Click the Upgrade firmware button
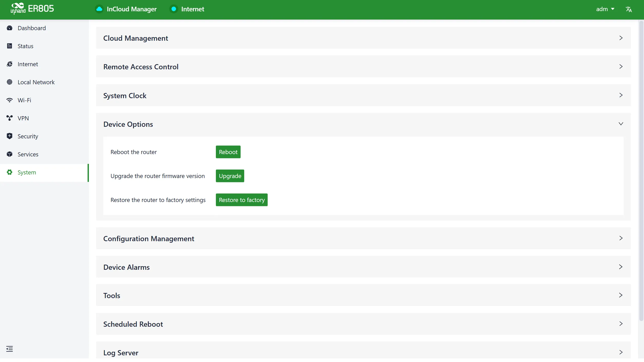Screen dimensions: 644x362 230,176
